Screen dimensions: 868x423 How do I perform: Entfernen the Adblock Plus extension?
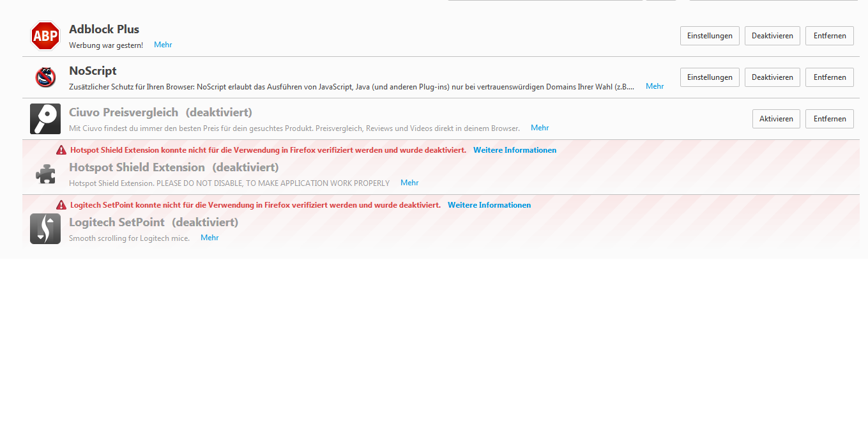(x=830, y=36)
